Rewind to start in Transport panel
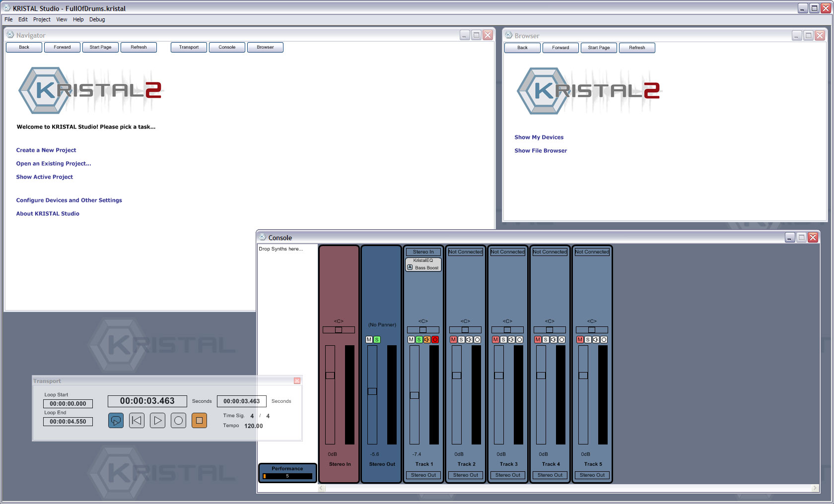This screenshot has height=504, width=834. point(137,420)
